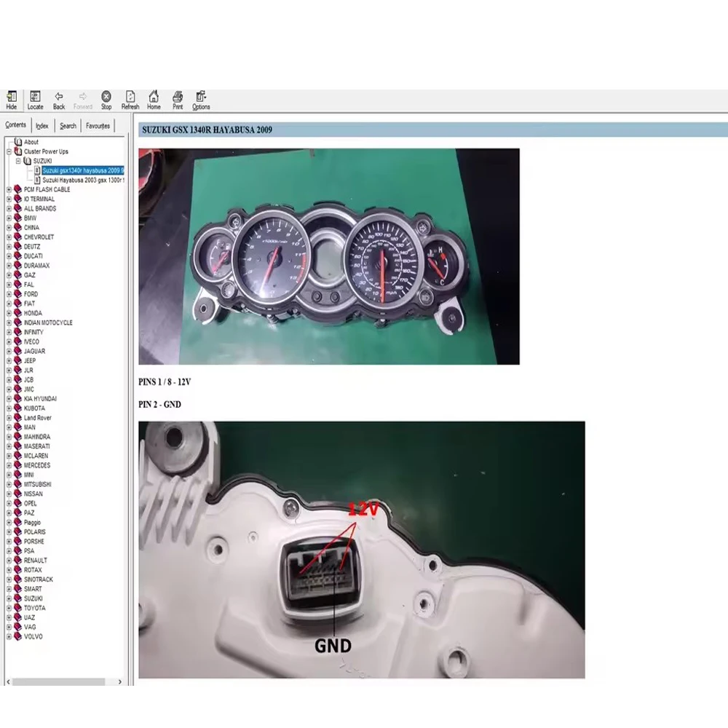Click the Hayabusa instrument cluster photo

(x=329, y=256)
